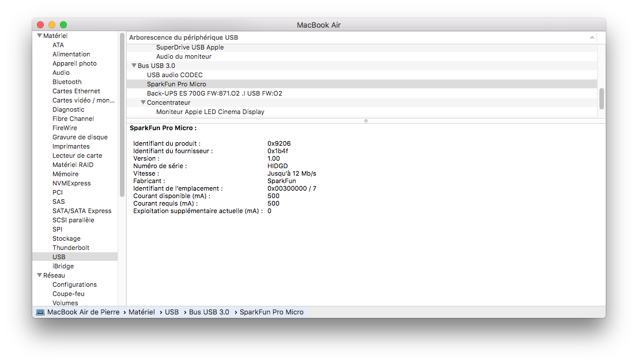Select SparkFun Pro Micro device row
Viewport: 638px width, 364px height.
[x=362, y=84]
